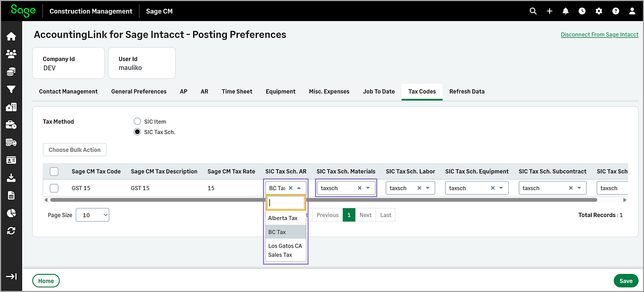Screen dimensions: 644x292
Task: Clear the SIC Tax Sch. Subcontract value
Action: (571, 188)
